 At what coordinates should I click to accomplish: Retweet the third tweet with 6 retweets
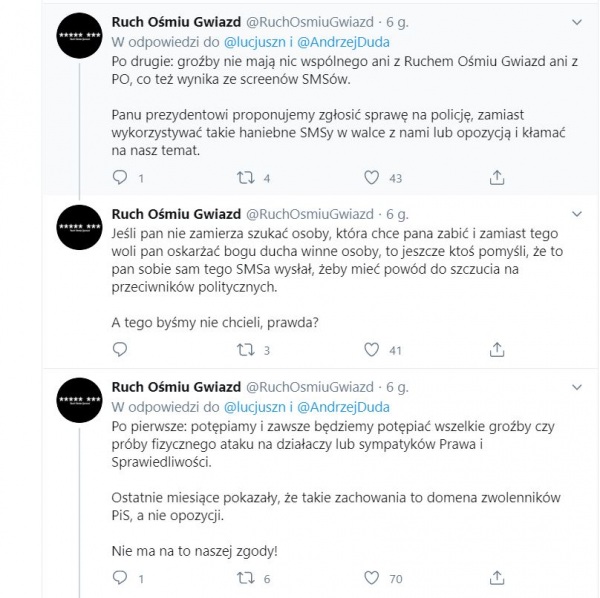click(243, 578)
